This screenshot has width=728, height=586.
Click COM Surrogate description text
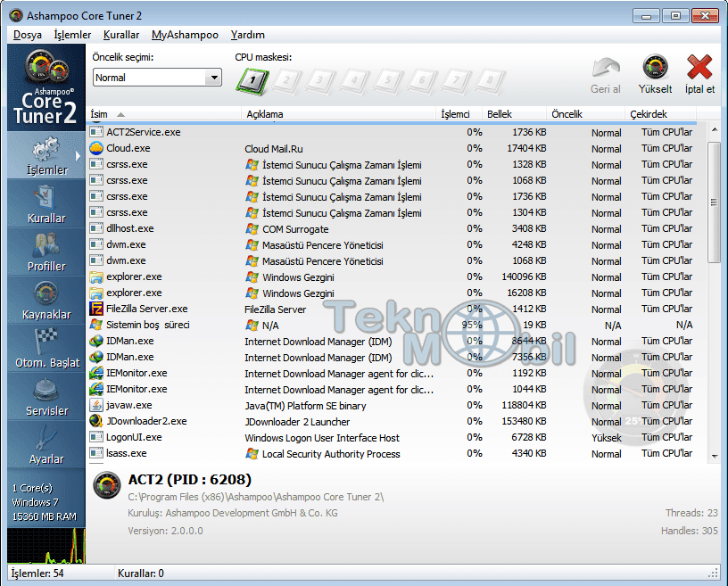click(295, 229)
